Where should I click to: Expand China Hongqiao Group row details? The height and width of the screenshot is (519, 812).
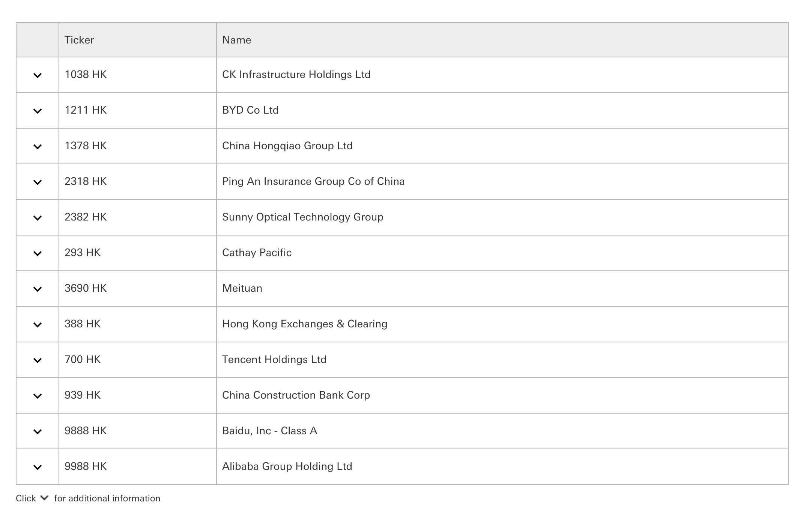[x=38, y=147]
